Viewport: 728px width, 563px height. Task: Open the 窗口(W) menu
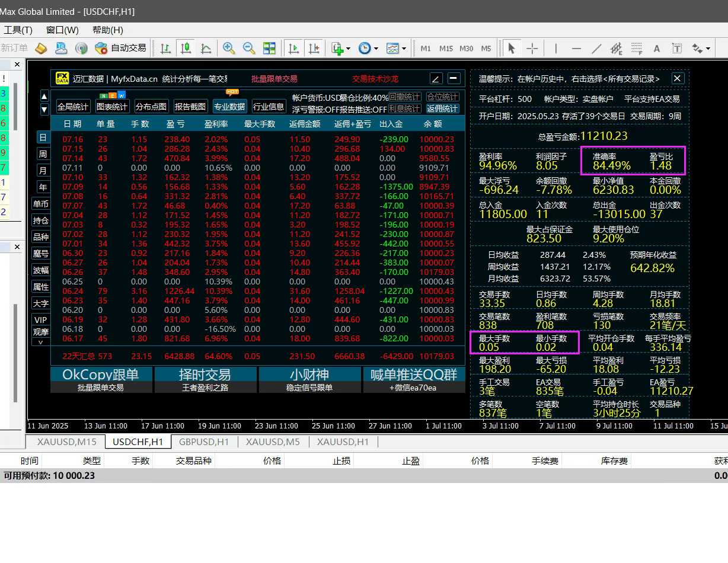(x=62, y=30)
